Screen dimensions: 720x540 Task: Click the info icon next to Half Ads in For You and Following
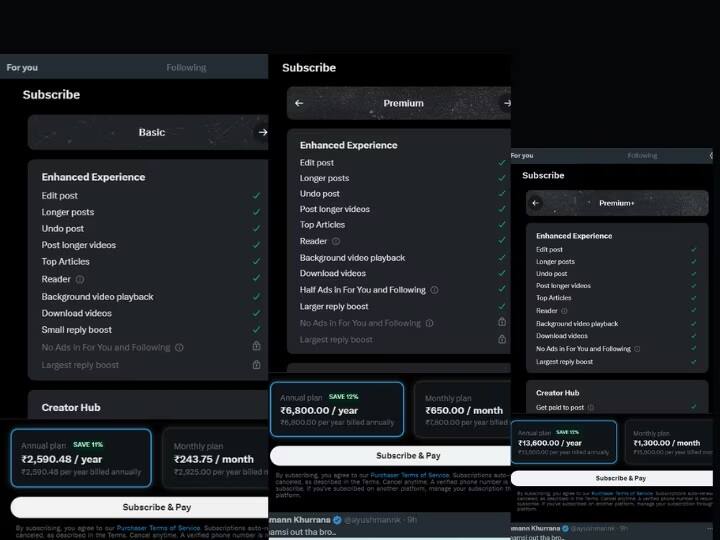click(x=434, y=290)
